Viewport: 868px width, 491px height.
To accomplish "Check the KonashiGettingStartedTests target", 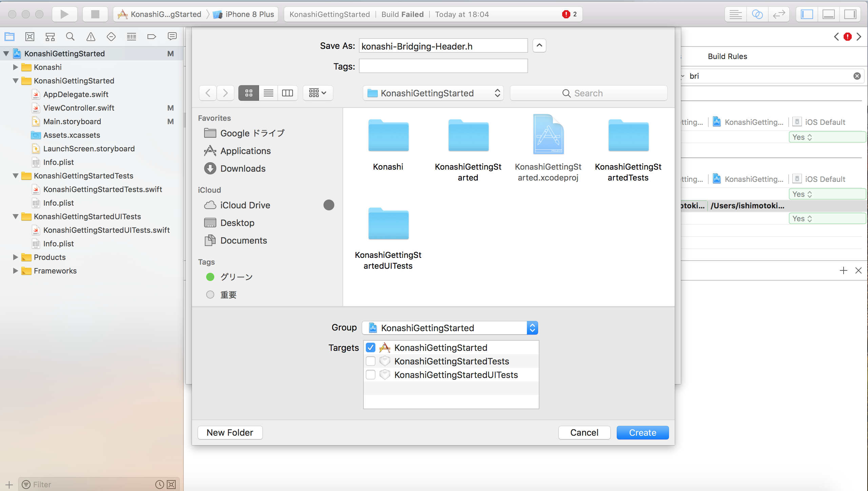I will [x=371, y=361].
